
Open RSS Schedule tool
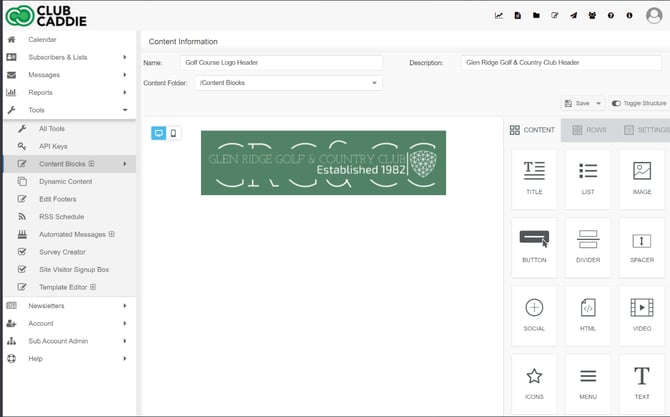61,217
